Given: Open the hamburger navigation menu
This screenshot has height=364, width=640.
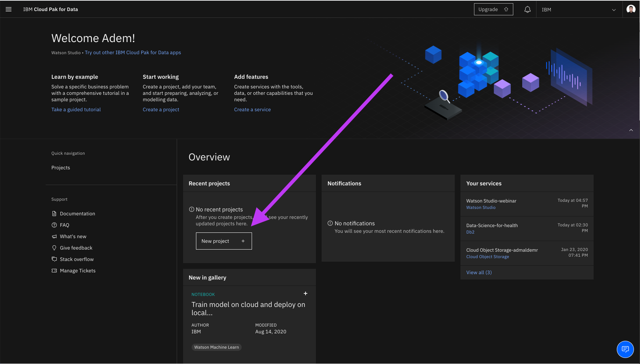Looking at the screenshot, I should [9, 9].
